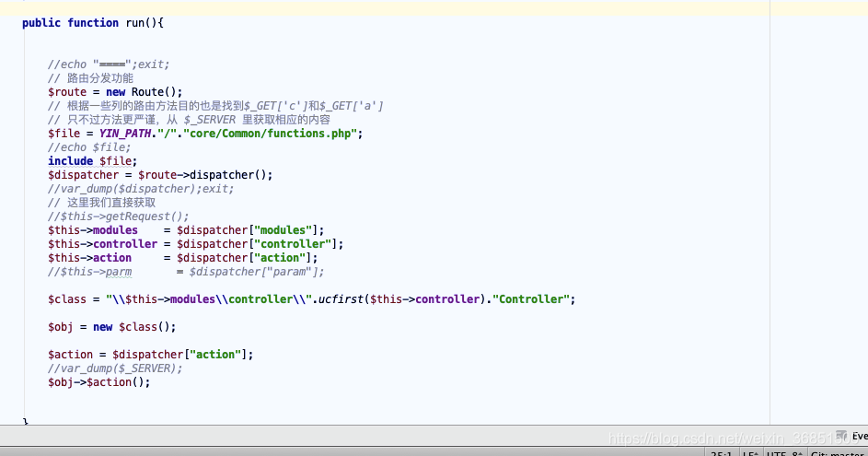Click '//var_dump($_SERVER);' comment

coord(114,368)
